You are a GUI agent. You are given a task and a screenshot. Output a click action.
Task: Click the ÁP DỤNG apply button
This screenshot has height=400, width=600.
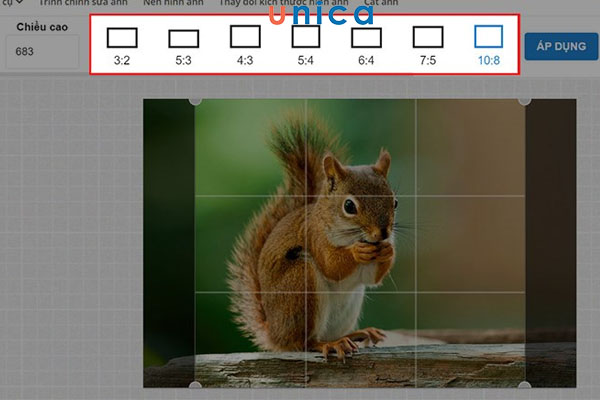[x=561, y=46]
